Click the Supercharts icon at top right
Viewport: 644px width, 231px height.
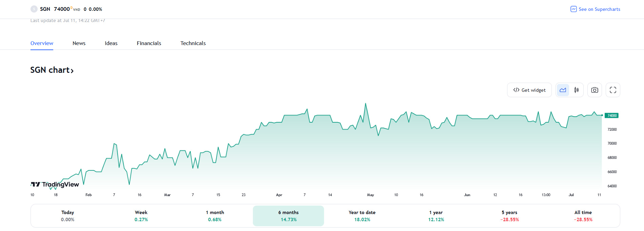[x=573, y=9]
